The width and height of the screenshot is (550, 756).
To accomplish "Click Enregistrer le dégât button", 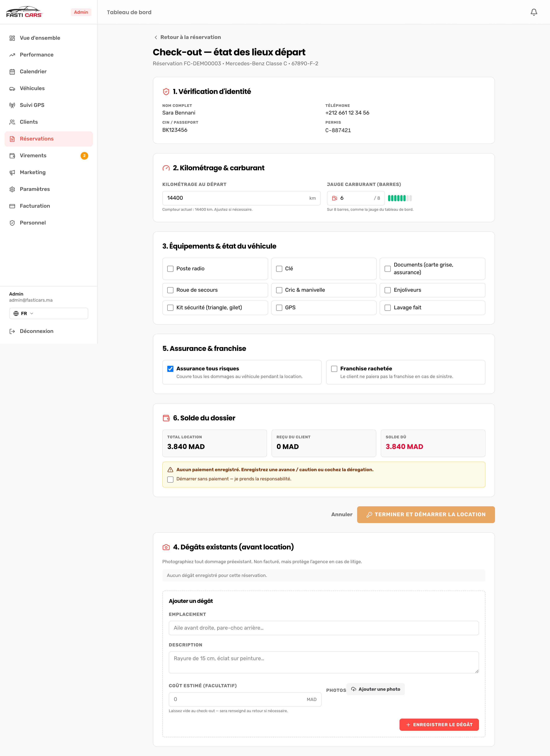I will pyautogui.click(x=439, y=725).
